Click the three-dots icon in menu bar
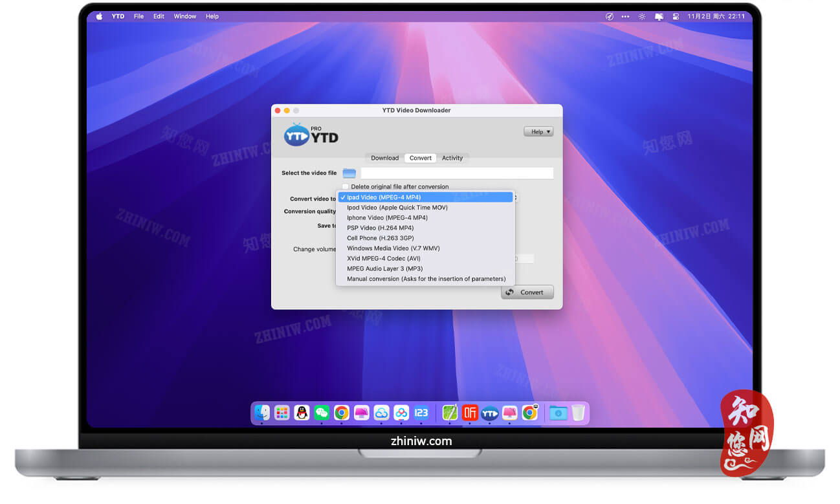Screen dimensions: 840x504 tap(625, 16)
